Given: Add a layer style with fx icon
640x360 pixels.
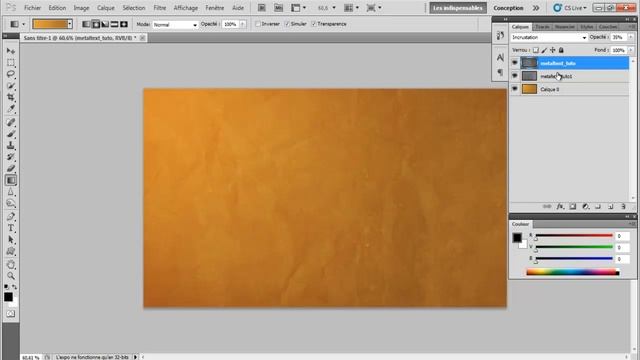Looking at the screenshot, I should coord(560,207).
